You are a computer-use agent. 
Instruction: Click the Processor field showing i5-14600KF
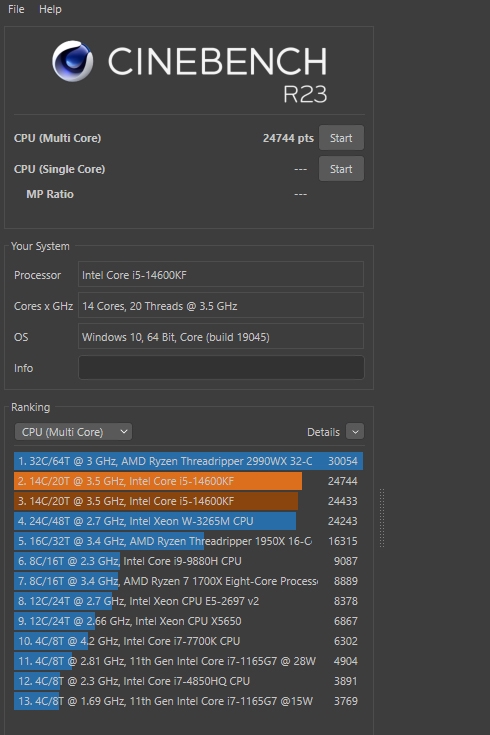pos(221,274)
